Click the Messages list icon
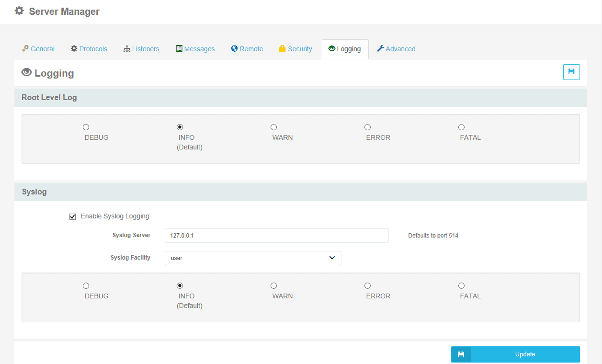Image resolution: width=602 pixels, height=364 pixels. (x=180, y=48)
